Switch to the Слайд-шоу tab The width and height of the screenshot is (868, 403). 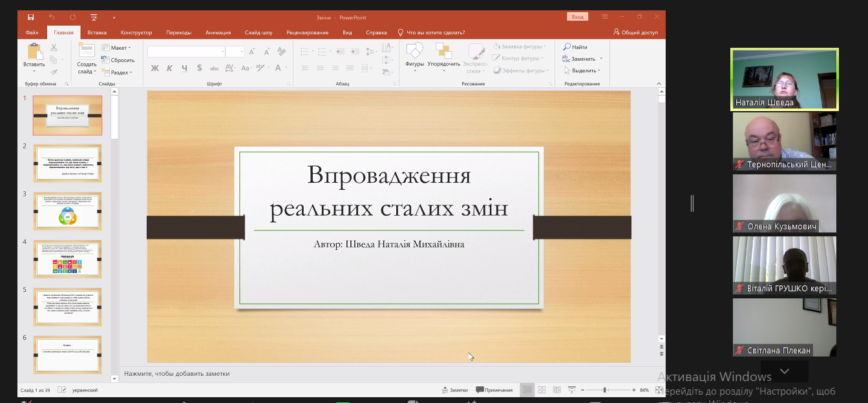pyautogui.click(x=259, y=32)
